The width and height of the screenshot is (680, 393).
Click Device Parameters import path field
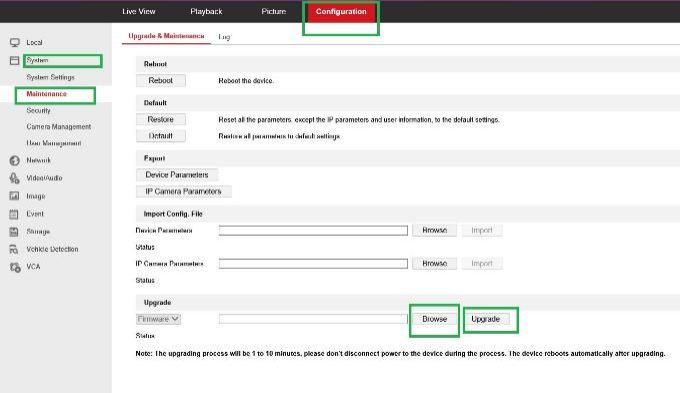click(313, 230)
